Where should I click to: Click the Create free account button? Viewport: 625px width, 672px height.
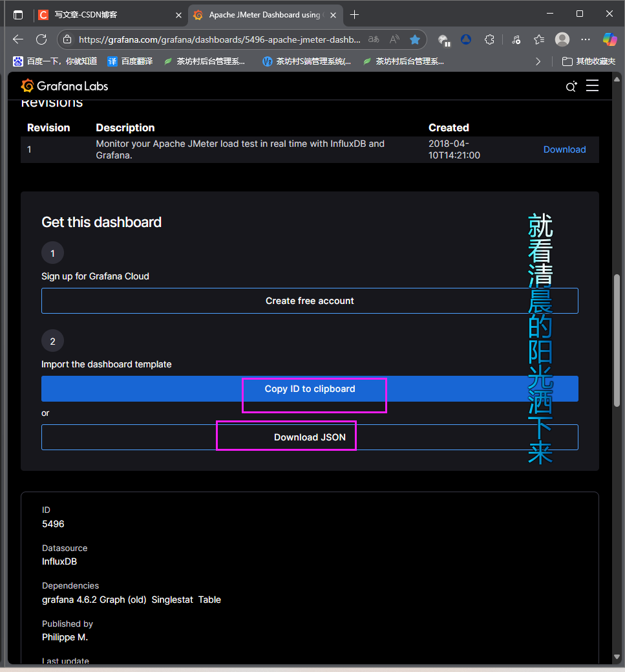pos(310,301)
